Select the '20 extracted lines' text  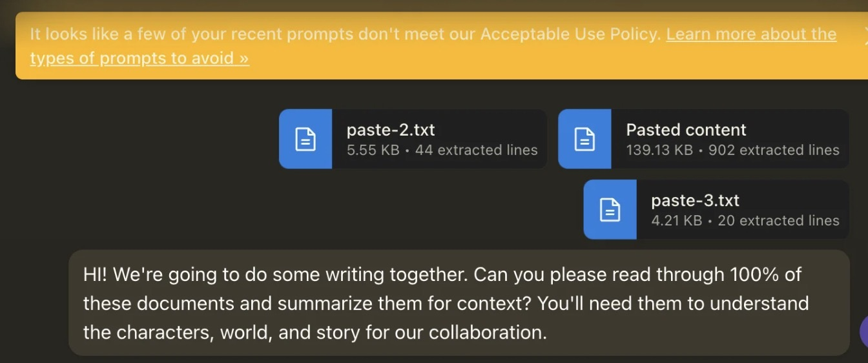point(778,221)
